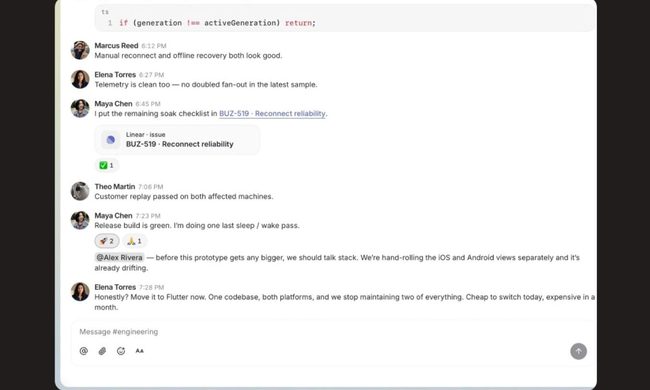Viewport: 650px width, 390px height.
Task: Toggle the rocket reaction with 2 votes
Action: point(107,241)
